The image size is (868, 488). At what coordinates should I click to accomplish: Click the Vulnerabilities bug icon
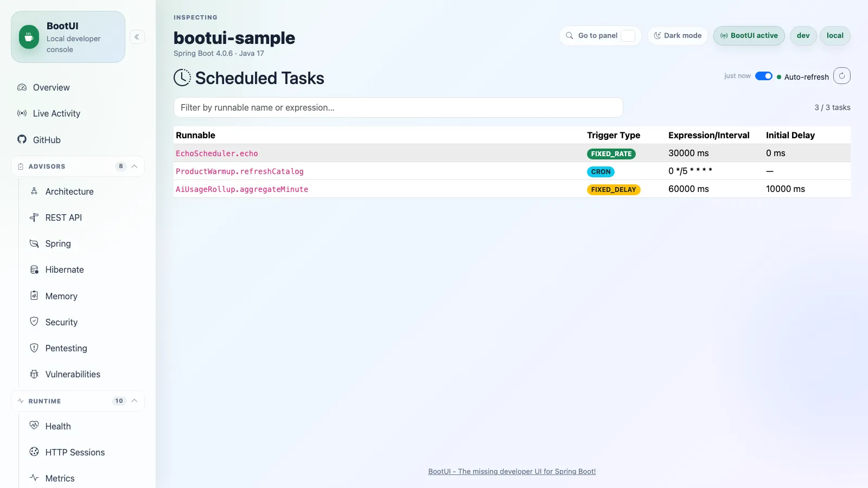click(x=34, y=374)
